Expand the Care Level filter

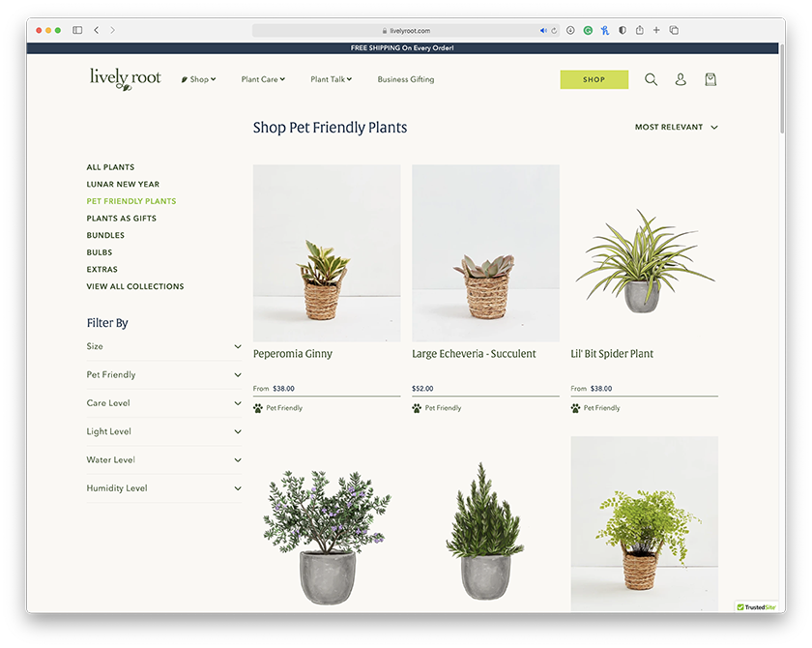[164, 403]
